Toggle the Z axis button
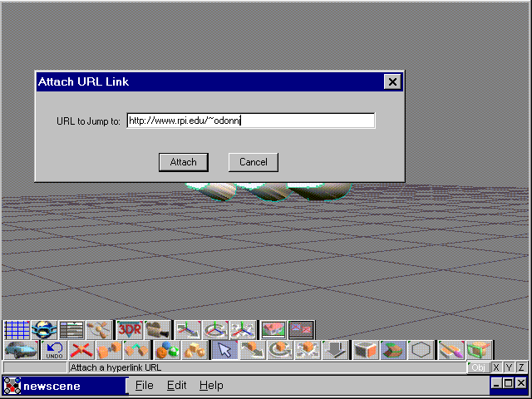 tap(521, 367)
